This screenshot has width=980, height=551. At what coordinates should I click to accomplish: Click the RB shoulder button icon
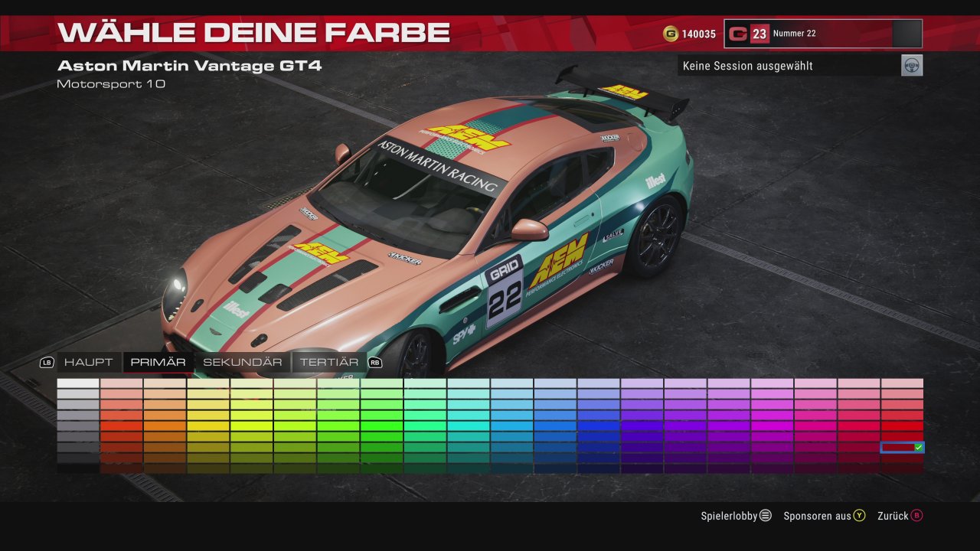pos(375,363)
